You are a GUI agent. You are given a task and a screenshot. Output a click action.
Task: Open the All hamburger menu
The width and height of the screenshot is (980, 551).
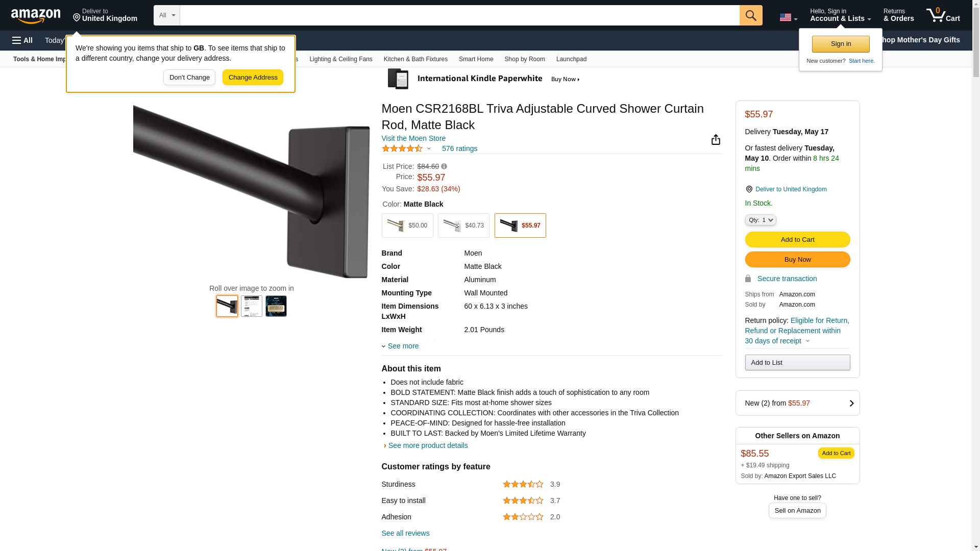pos(22,40)
